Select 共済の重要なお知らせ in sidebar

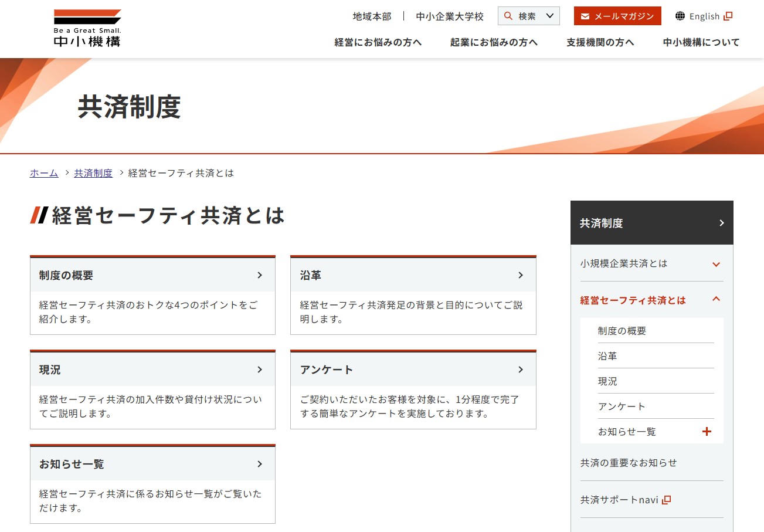coord(629,463)
